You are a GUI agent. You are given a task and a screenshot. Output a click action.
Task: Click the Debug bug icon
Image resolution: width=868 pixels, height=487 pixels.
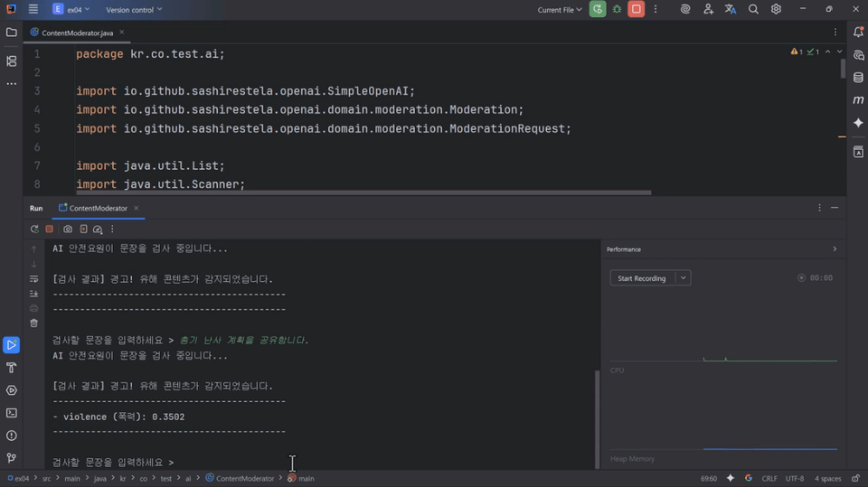617,9
